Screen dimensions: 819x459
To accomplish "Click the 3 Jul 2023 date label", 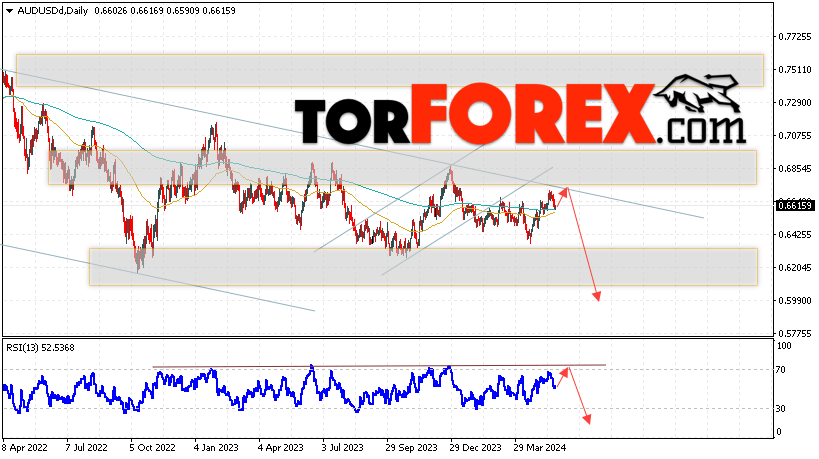I will (343, 448).
